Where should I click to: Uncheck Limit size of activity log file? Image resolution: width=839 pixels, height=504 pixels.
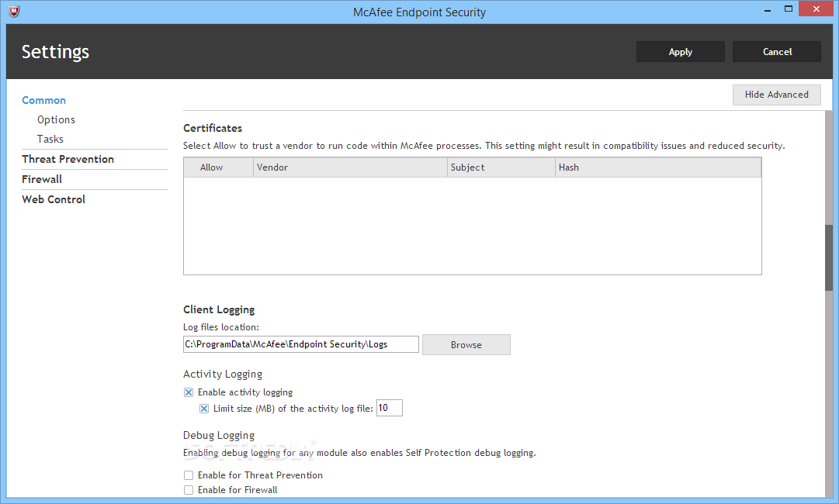pyautogui.click(x=204, y=409)
